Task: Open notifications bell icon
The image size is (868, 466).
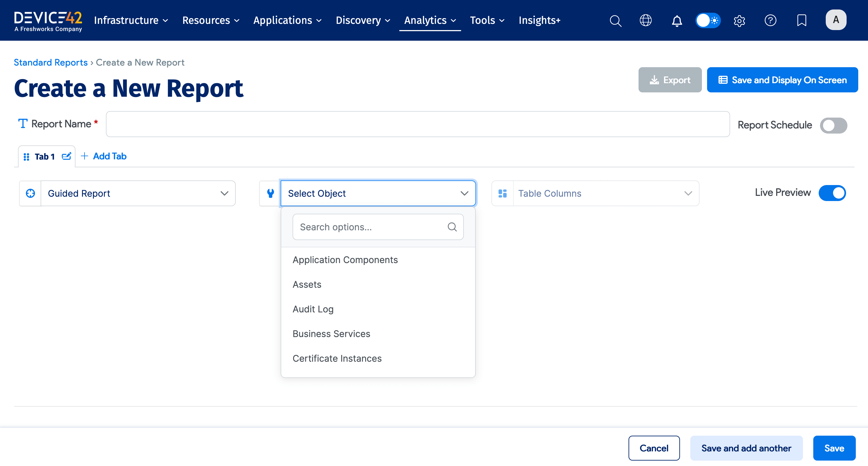Action: point(677,21)
